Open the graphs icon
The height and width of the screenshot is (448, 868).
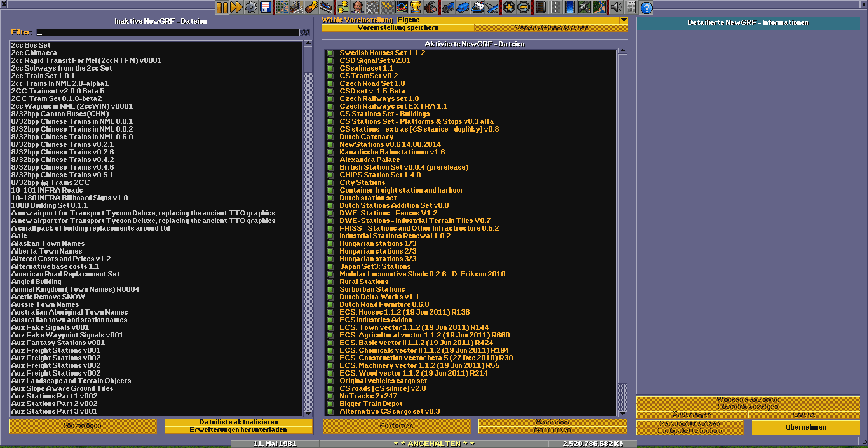(x=402, y=7)
